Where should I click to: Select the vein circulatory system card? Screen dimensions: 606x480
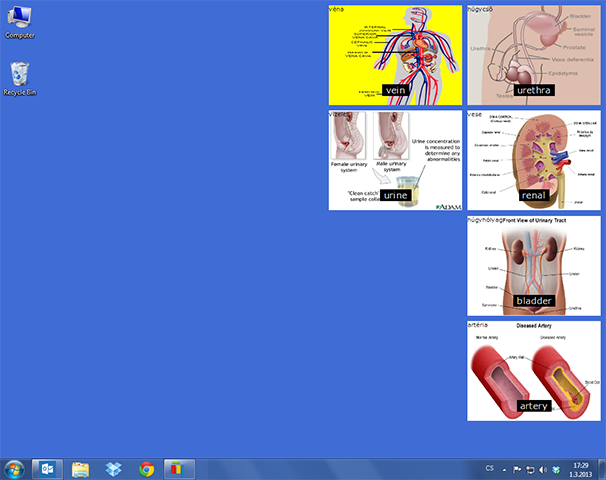pyautogui.click(x=395, y=55)
